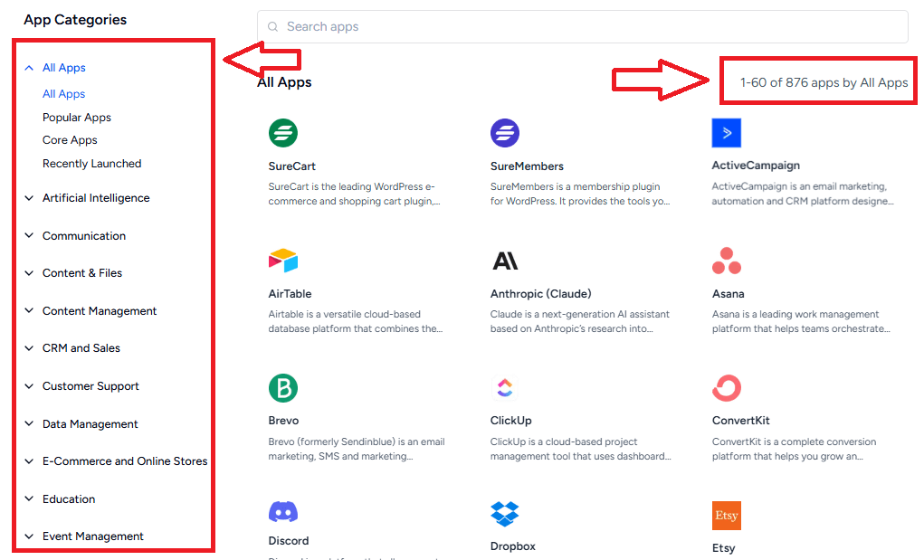Open the SureCart app
The height and width of the screenshot is (560, 924).
[x=284, y=133]
